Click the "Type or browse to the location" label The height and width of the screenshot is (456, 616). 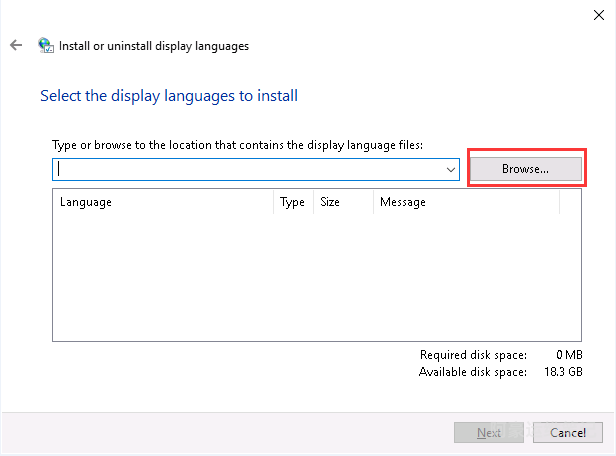[x=238, y=146]
